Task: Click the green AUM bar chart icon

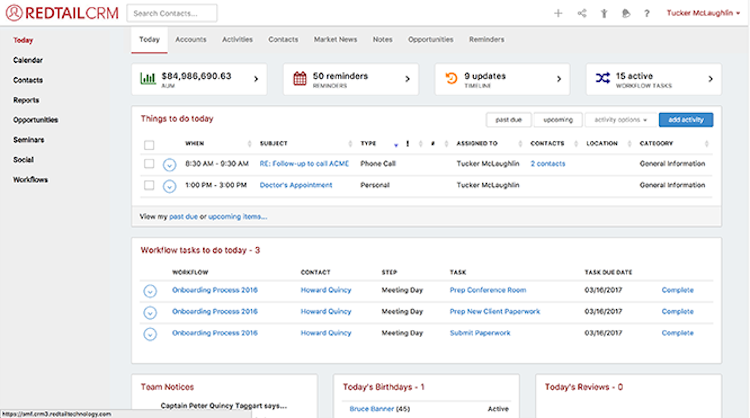Action: (x=148, y=78)
